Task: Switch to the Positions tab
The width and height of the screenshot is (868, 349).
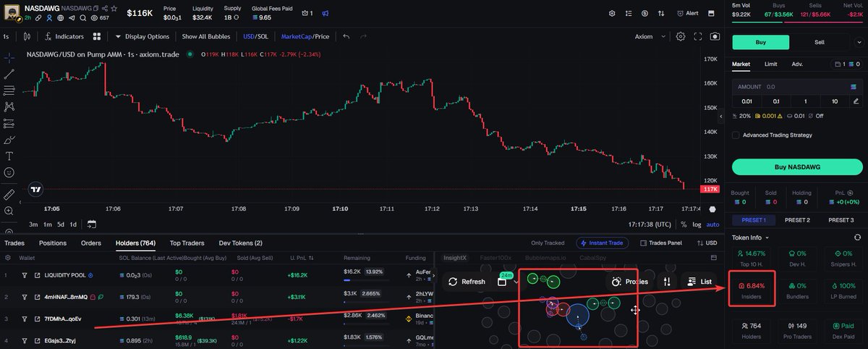Action: click(x=53, y=243)
